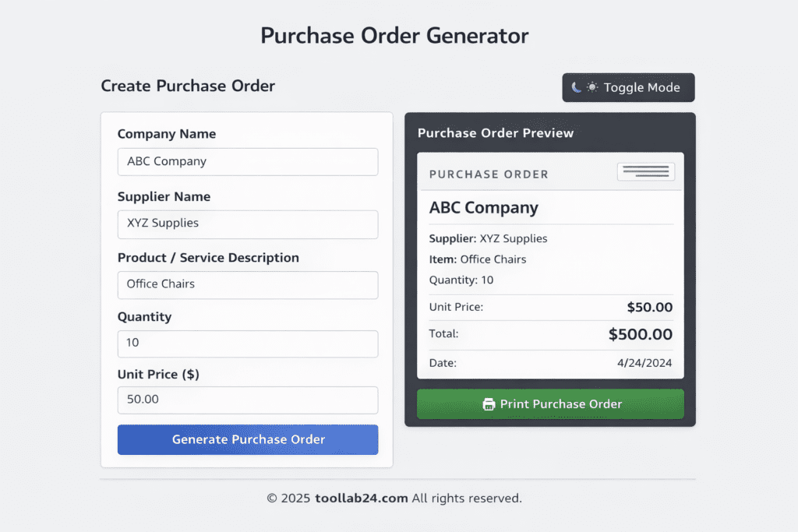Click the Purchase Order Preview header
798x532 pixels.
click(496, 133)
